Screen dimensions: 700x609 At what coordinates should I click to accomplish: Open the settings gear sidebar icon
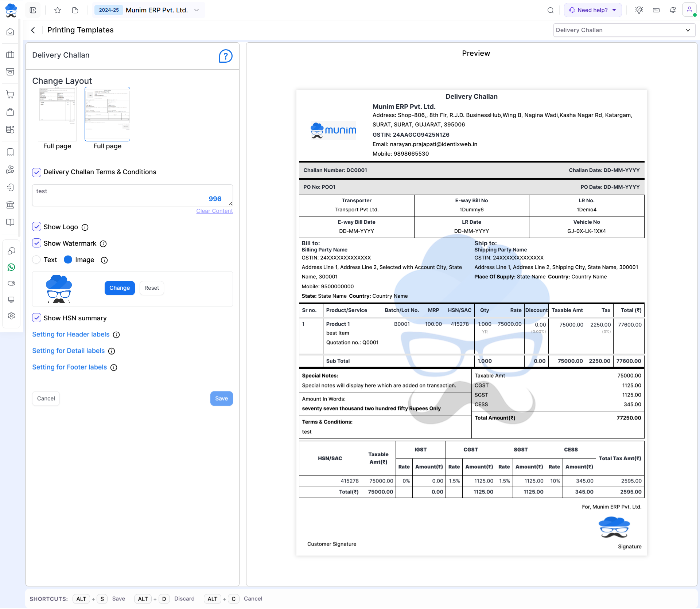tap(11, 316)
